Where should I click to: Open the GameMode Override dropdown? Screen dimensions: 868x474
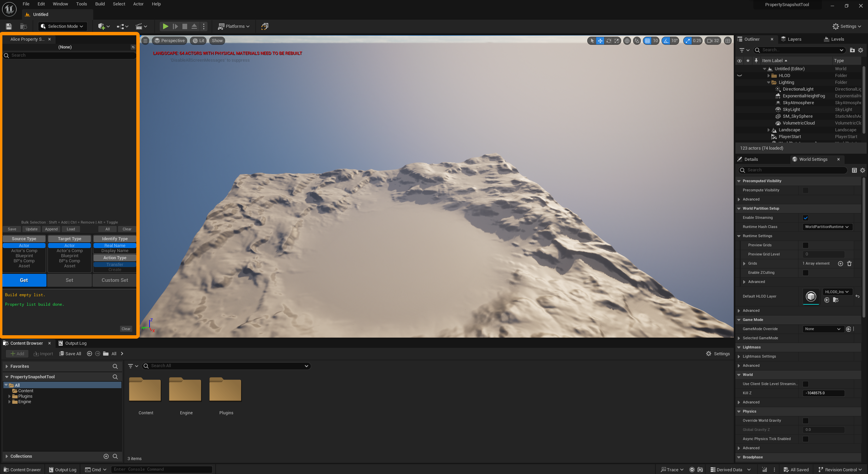823,329
